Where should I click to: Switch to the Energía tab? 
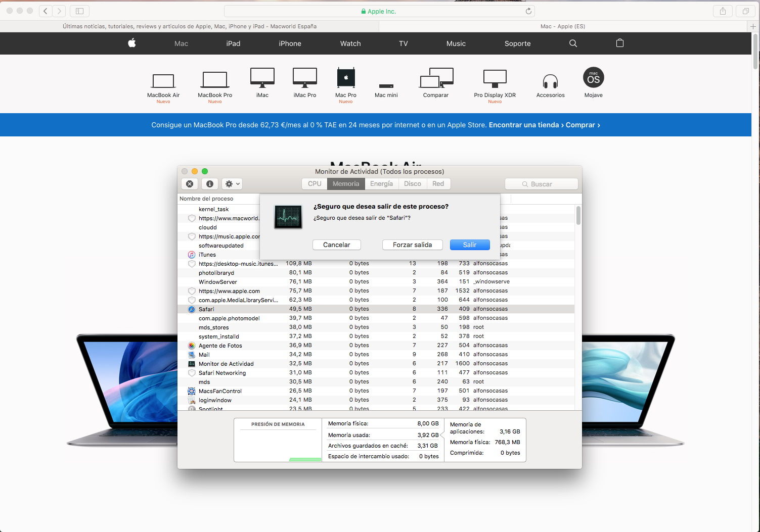click(x=381, y=184)
